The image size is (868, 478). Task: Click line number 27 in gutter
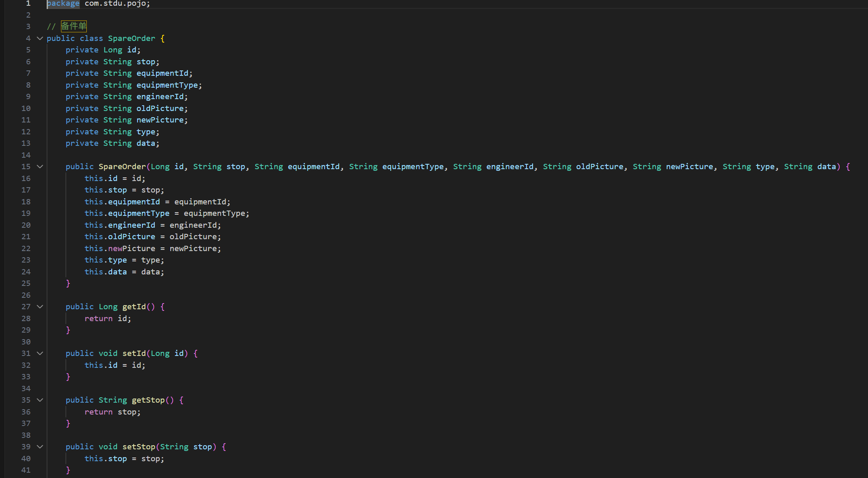pyautogui.click(x=26, y=307)
